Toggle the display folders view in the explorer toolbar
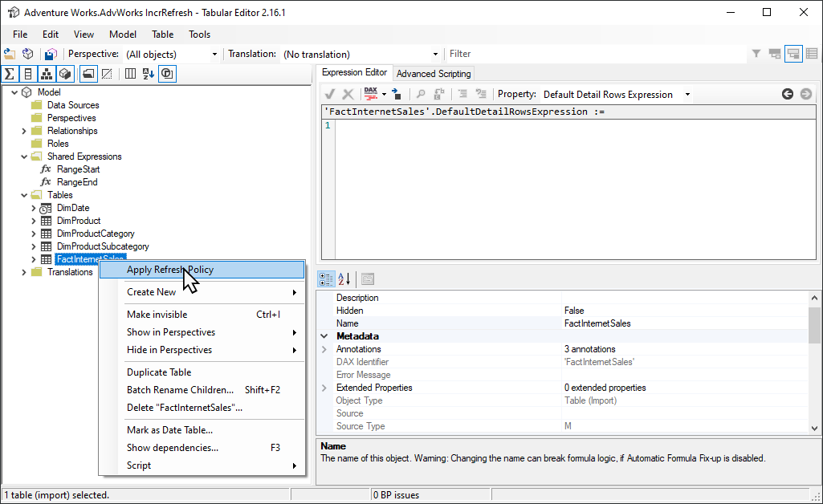Screen dimensions: 823x504 (88, 73)
